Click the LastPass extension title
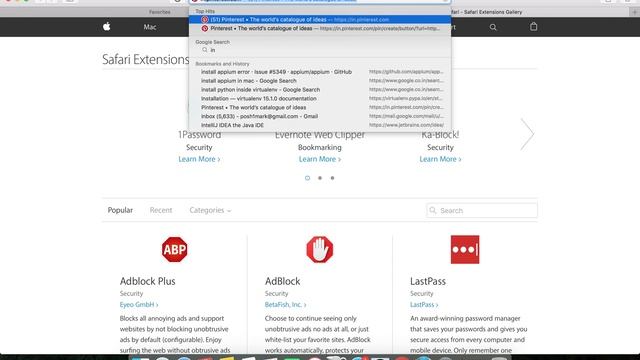The image size is (640, 360). tap(428, 281)
